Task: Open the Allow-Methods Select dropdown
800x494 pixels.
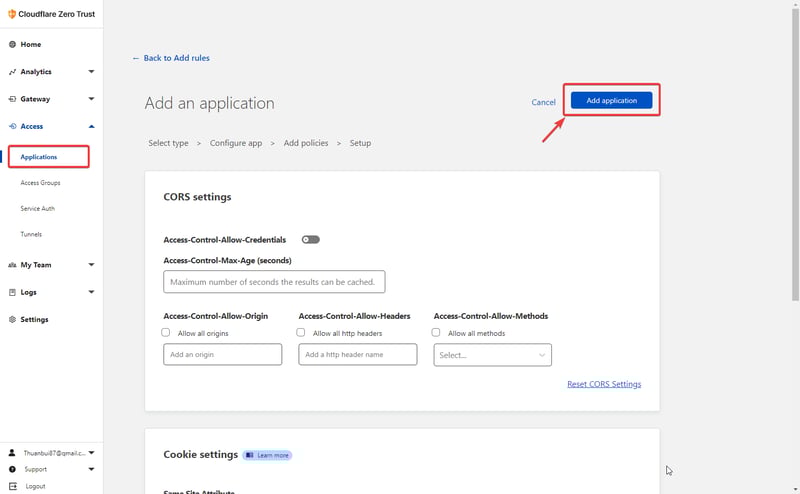Action: pos(492,355)
